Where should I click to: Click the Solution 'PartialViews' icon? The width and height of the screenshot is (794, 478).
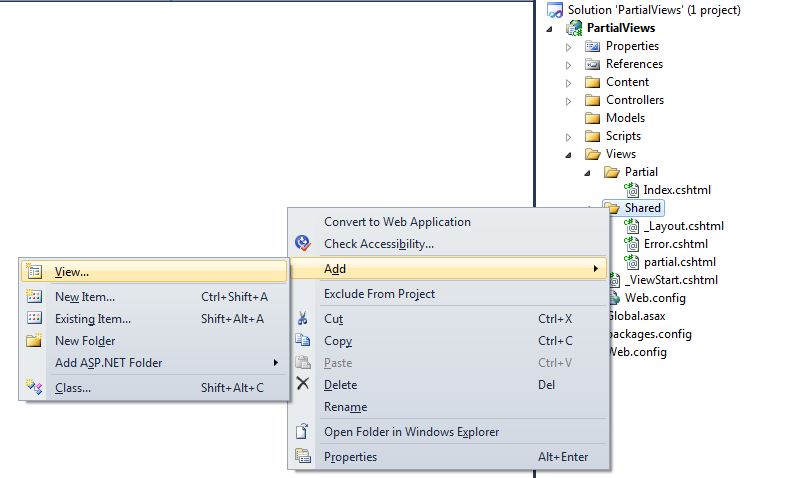[555, 10]
